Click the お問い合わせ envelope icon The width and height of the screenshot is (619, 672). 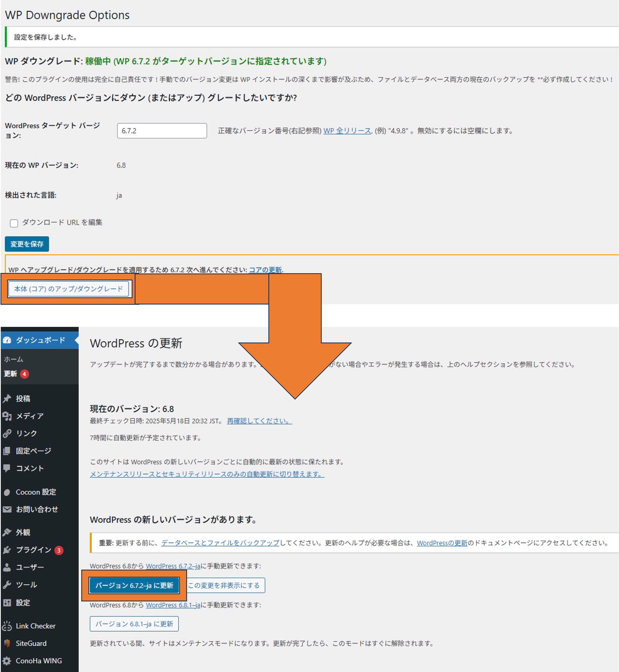click(7, 509)
